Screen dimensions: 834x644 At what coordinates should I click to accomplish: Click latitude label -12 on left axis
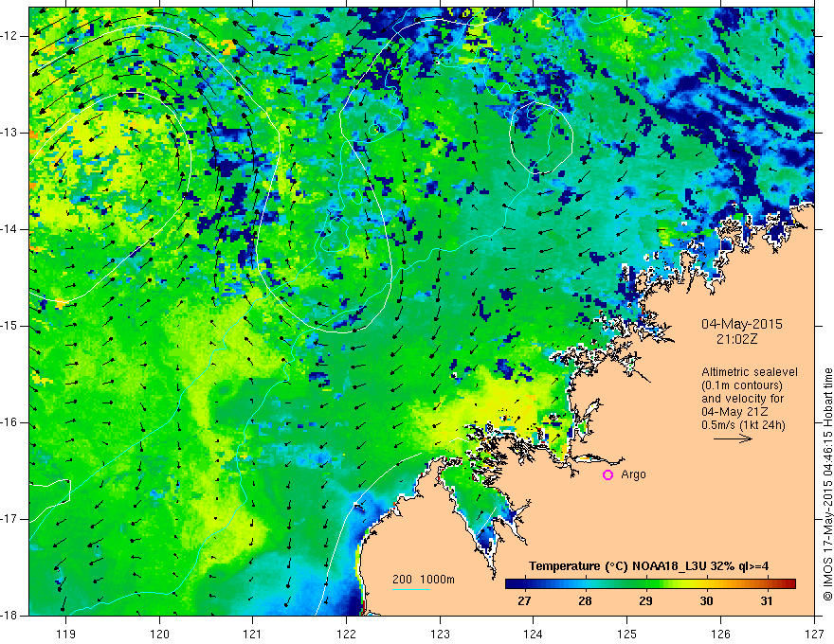point(9,36)
